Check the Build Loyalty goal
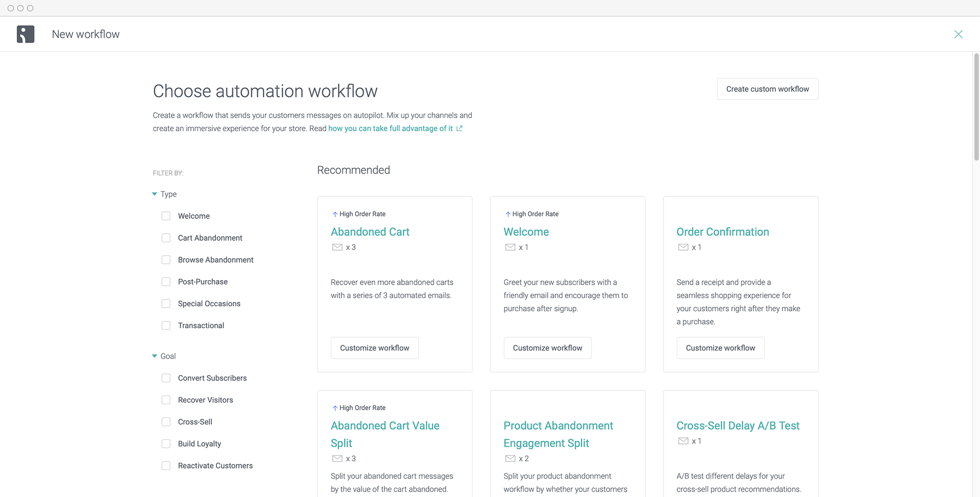The height and width of the screenshot is (497, 980). click(x=166, y=444)
